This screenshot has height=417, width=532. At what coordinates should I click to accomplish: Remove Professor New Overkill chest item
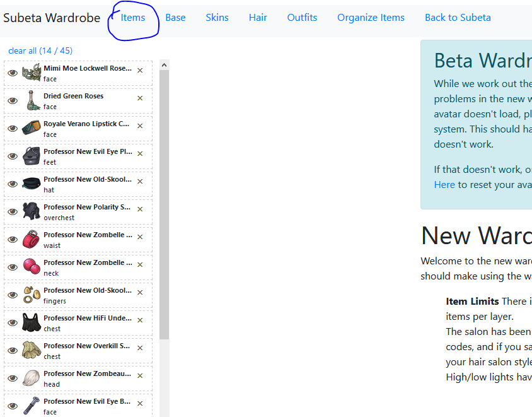click(140, 348)
